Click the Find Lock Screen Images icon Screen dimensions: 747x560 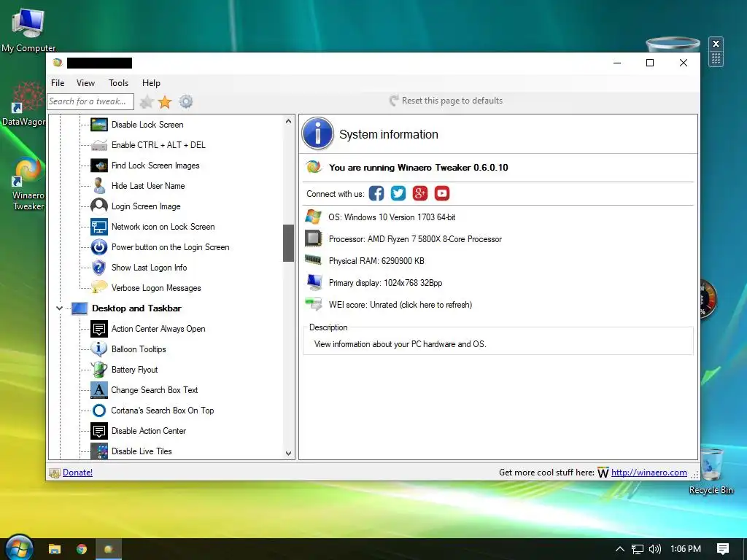pyautogui.click(x=99, y=166)
